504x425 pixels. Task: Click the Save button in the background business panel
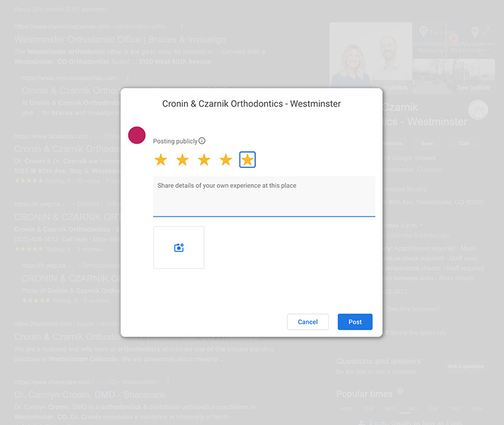(x=427, y=144)
